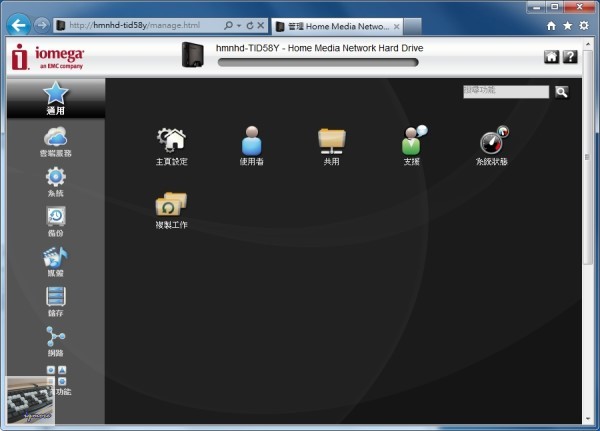The image size is (600, 431).
Task: Open the 主頁設定 home settings icon
Action: pyautogui.click(x=172, y=146)
